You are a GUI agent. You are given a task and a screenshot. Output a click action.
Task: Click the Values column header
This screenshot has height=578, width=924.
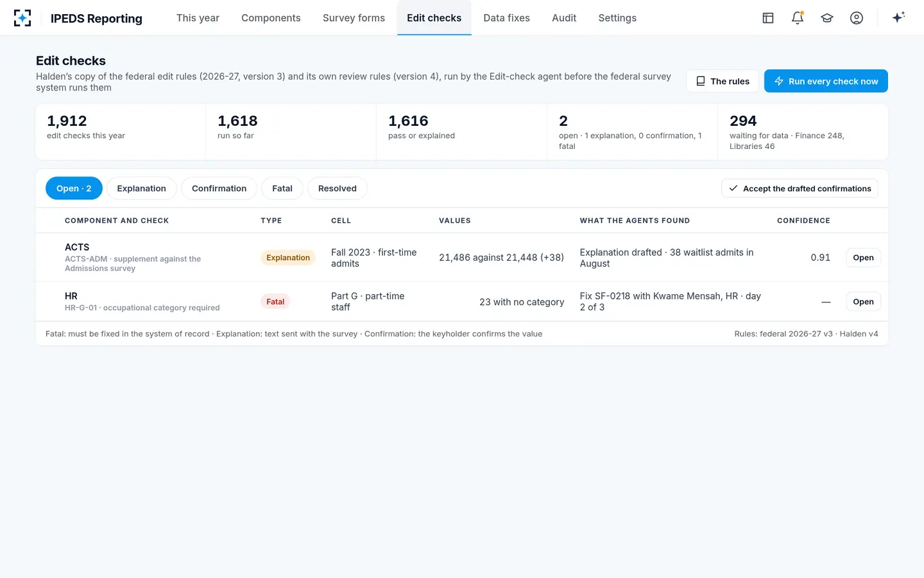click(455, 220)
